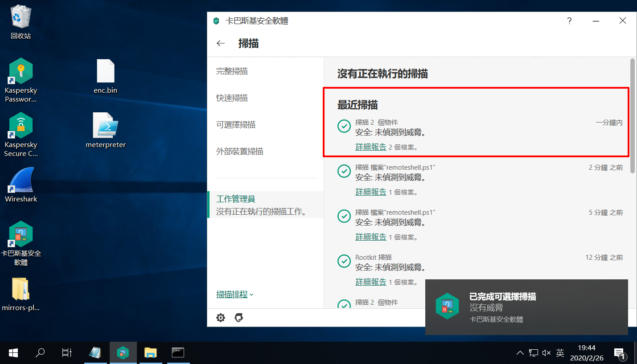This screenshot has height=364, width=637.
Task: Switch to command prompt taskbar icon
Action: click(178, 353)
